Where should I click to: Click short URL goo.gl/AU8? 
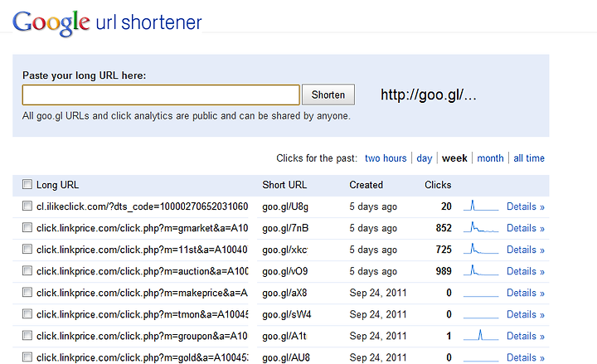point(286,357)
